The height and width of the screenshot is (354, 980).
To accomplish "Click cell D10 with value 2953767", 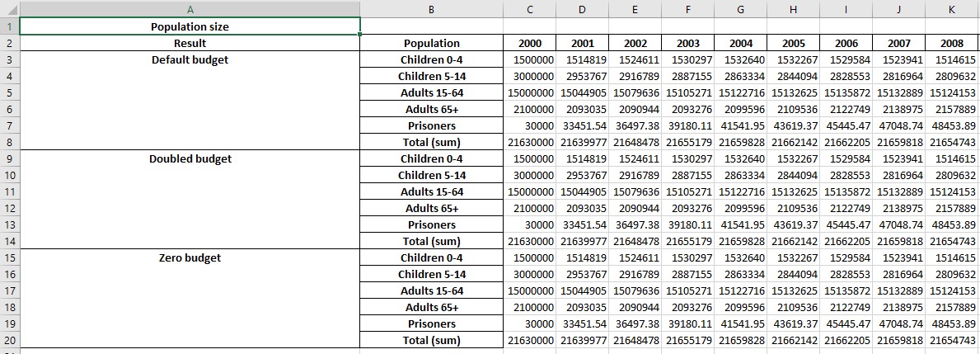I will [x=582, y=175].
